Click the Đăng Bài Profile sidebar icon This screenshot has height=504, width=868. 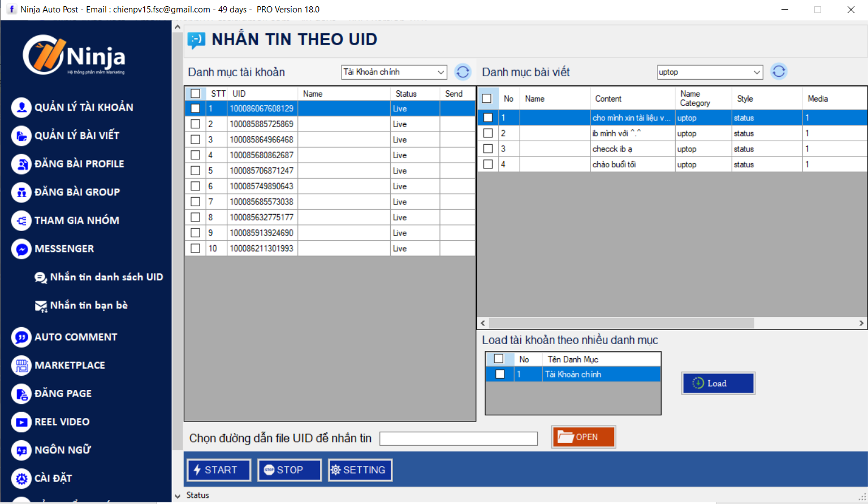tap(21, 164)
